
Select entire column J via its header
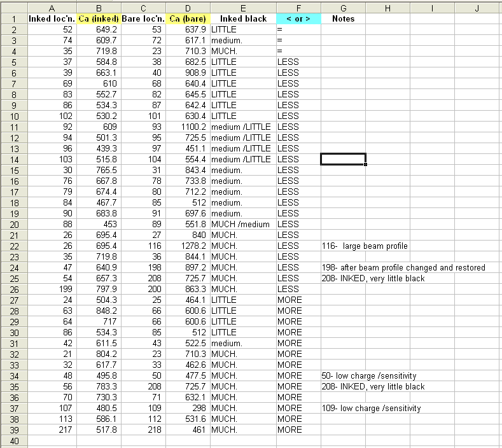477,7
